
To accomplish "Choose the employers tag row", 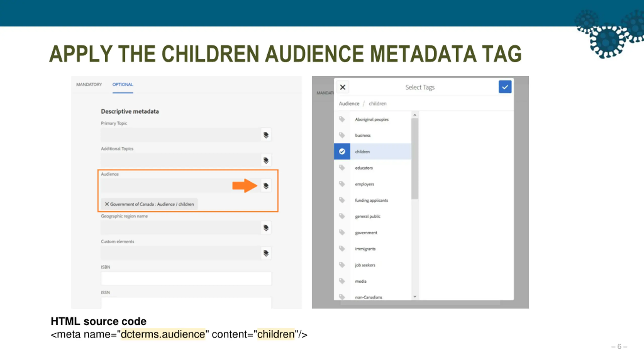I will tap(373, 184).
